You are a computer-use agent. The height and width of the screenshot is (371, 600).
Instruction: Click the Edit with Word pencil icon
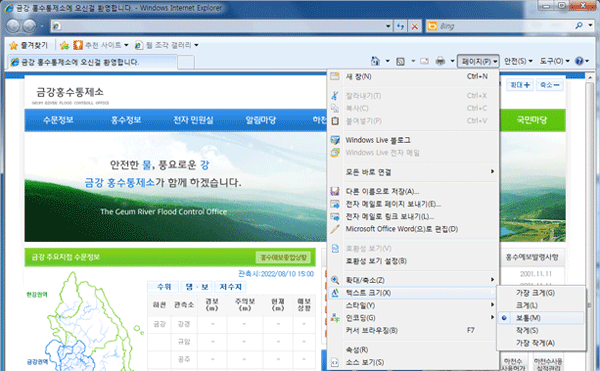tap(335, 229)
